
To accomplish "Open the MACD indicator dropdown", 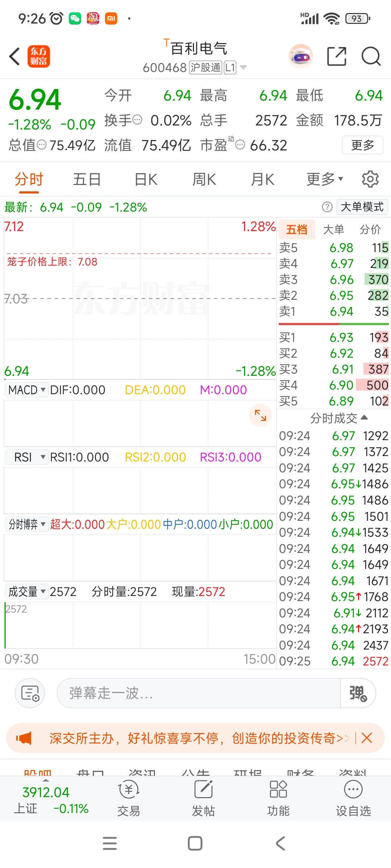I will (x=27, y=390).
